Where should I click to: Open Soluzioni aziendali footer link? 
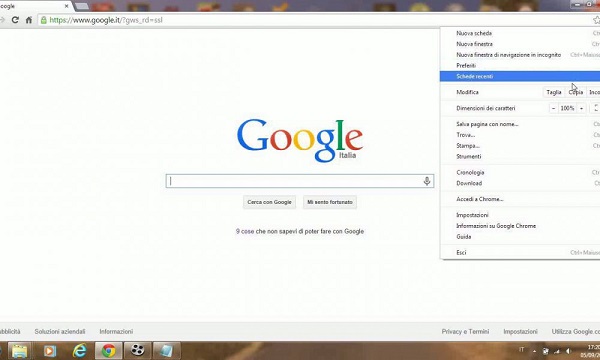(60, 331)
